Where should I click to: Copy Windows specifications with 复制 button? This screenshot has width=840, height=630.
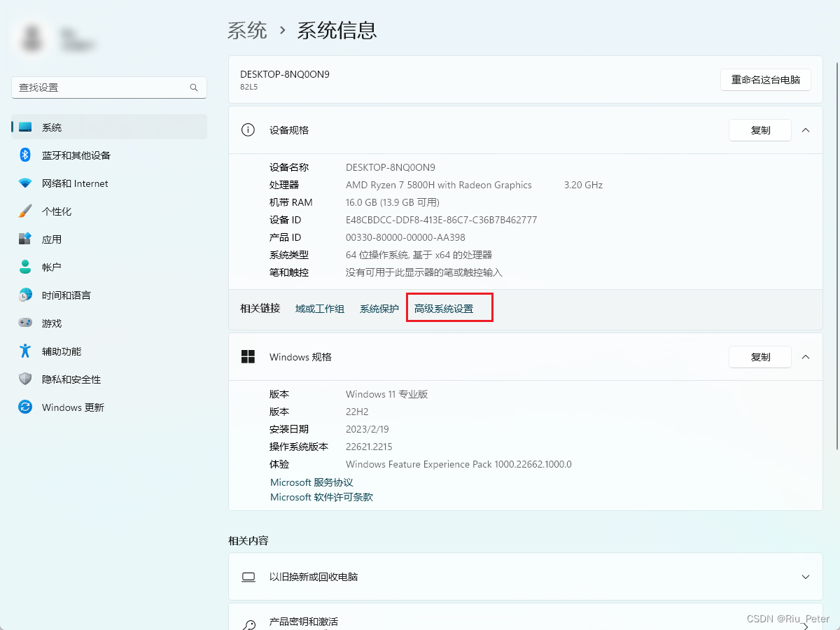760,357
